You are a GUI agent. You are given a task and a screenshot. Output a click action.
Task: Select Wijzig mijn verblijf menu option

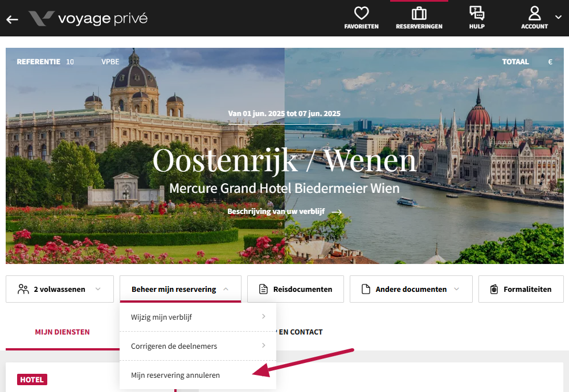coord(198,317)
